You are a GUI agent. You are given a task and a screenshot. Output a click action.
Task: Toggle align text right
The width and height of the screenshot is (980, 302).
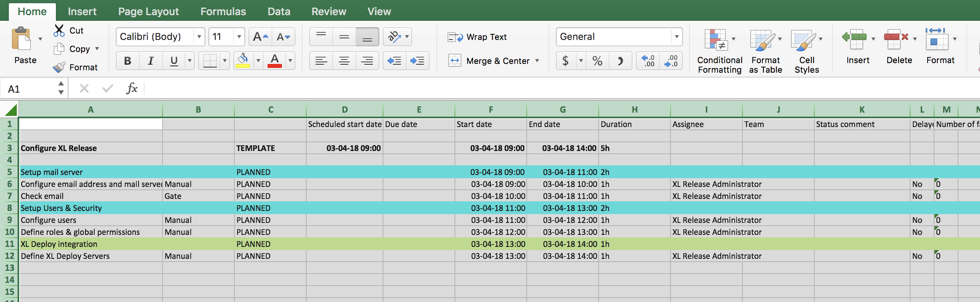coord(367,61)
